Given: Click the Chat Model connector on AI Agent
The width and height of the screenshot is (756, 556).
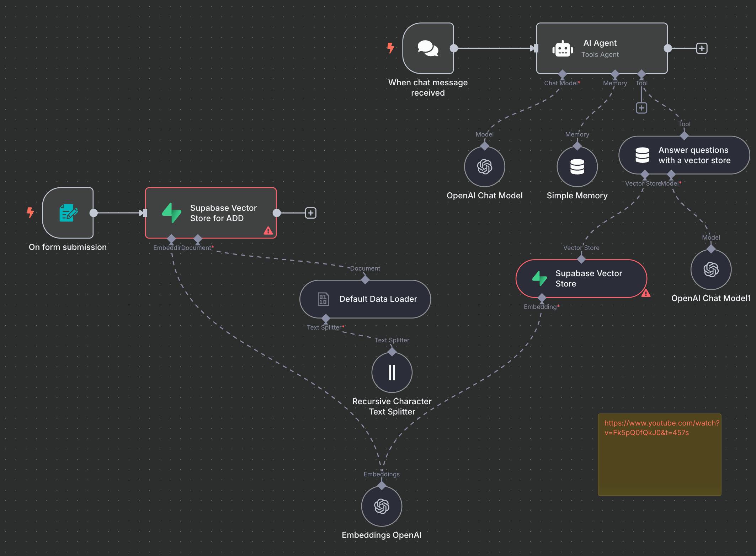Looking at the screenshot, I should click(x=562, y=74).
